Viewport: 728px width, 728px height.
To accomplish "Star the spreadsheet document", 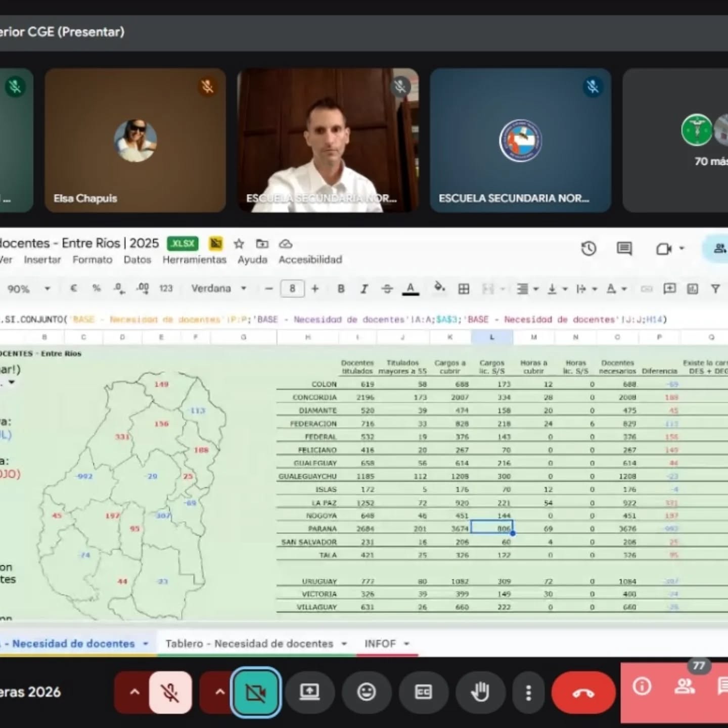I will pos(239,244).
